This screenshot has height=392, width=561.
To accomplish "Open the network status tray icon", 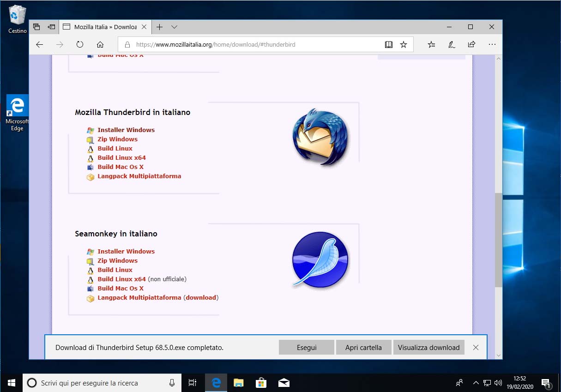I will (x=487, y=383).
